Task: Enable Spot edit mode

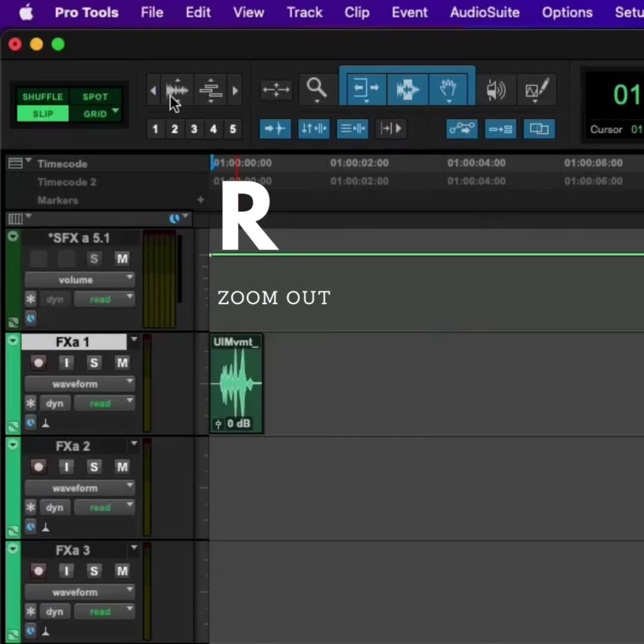Action: (95, 97)
